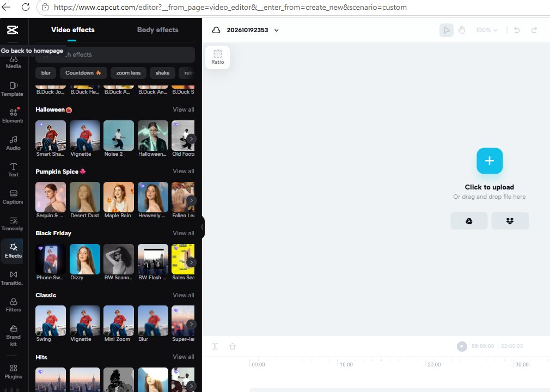This screenshot has height=392, width=550.
Task: Play the timeline preview button
Action: pos(462,346)
